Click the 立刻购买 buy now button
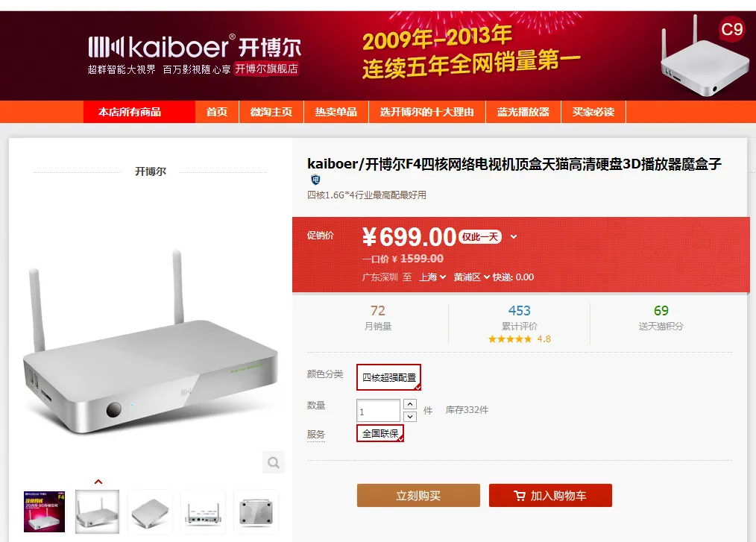Viewport: 756px width, 542px height. click(x=418, y=495)
